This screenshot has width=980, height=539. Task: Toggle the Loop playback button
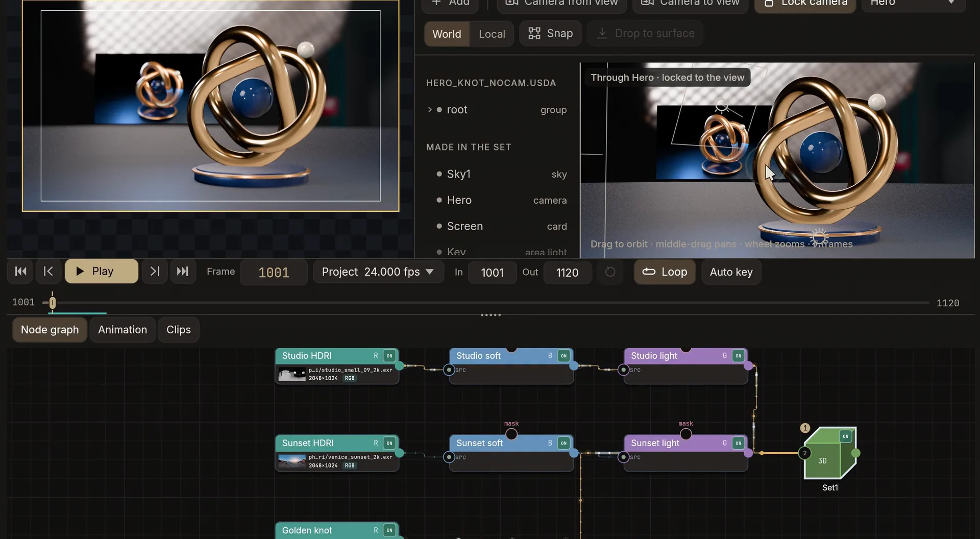(x=665, y=272)
